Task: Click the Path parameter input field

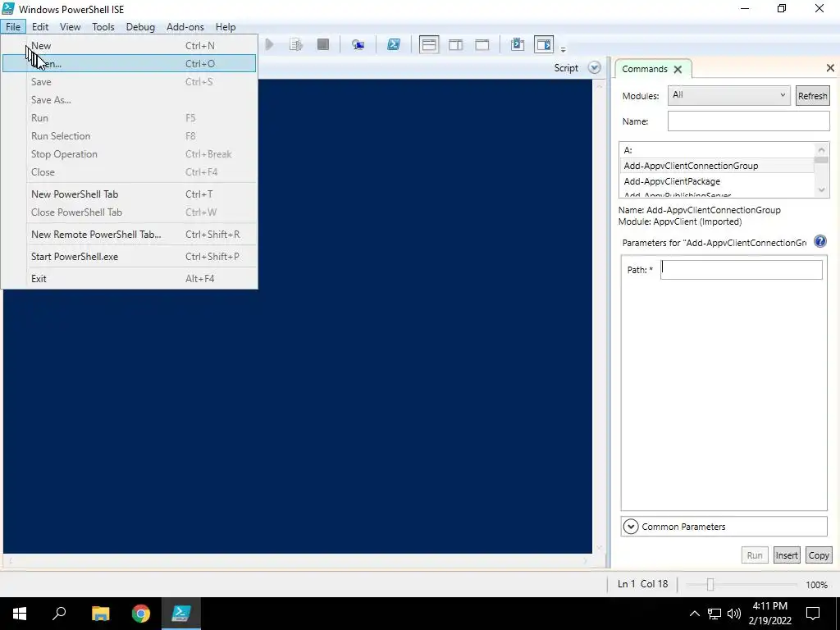Action: [741, 269]
